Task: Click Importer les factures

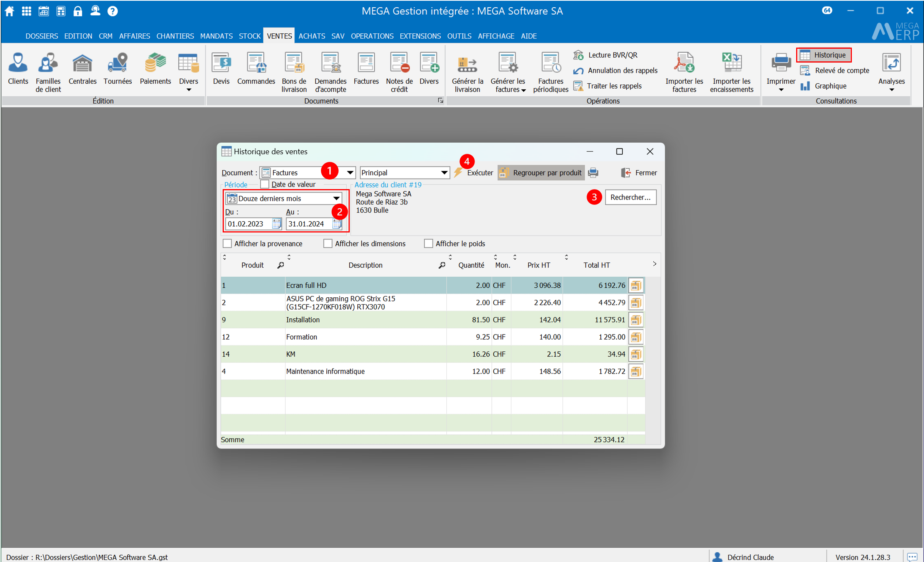Action: click(684, 73)
